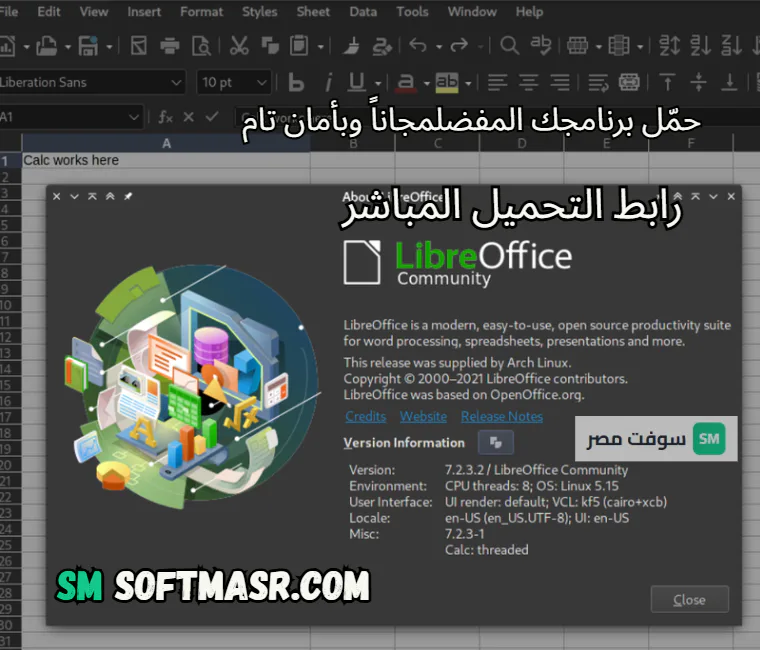Copy version information with copy button

(495, 443)
